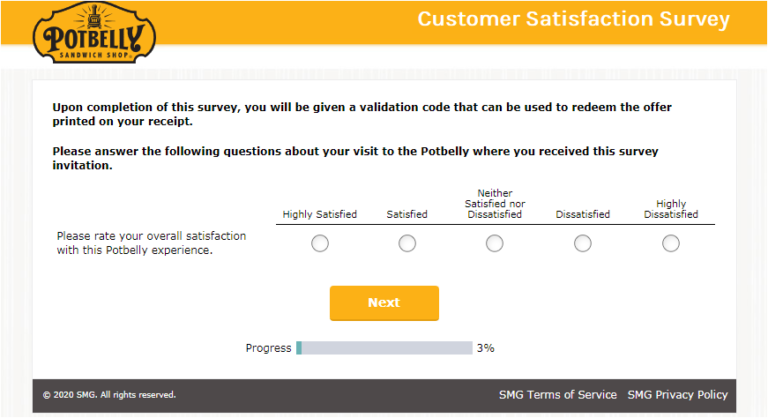Mark the Dissatisfied radio button

583,243
